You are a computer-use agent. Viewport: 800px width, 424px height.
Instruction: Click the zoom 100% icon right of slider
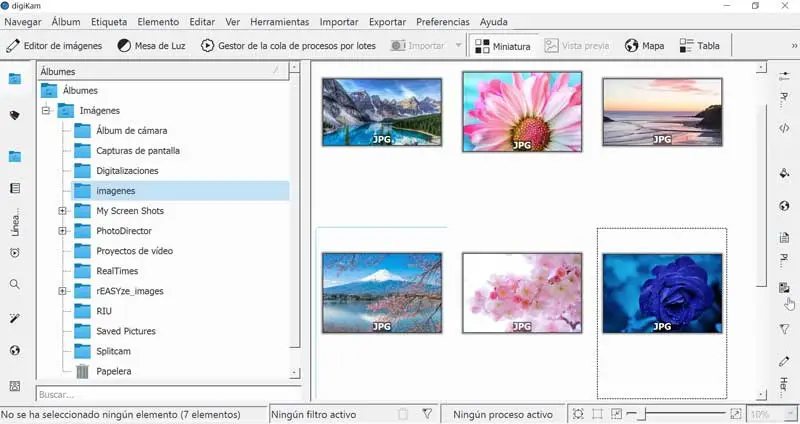click(x=736, y=414)
